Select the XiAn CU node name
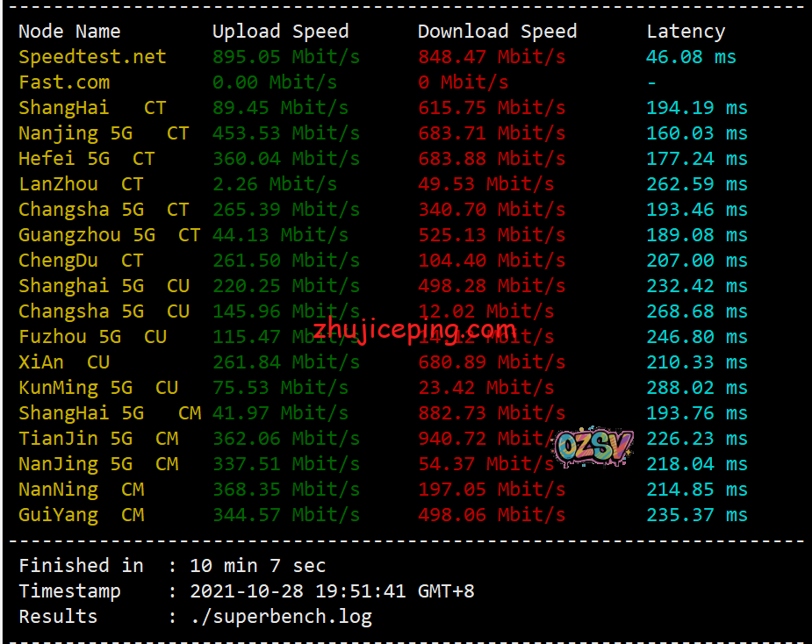This screenshot has width=812, height=644. (64, 362)
